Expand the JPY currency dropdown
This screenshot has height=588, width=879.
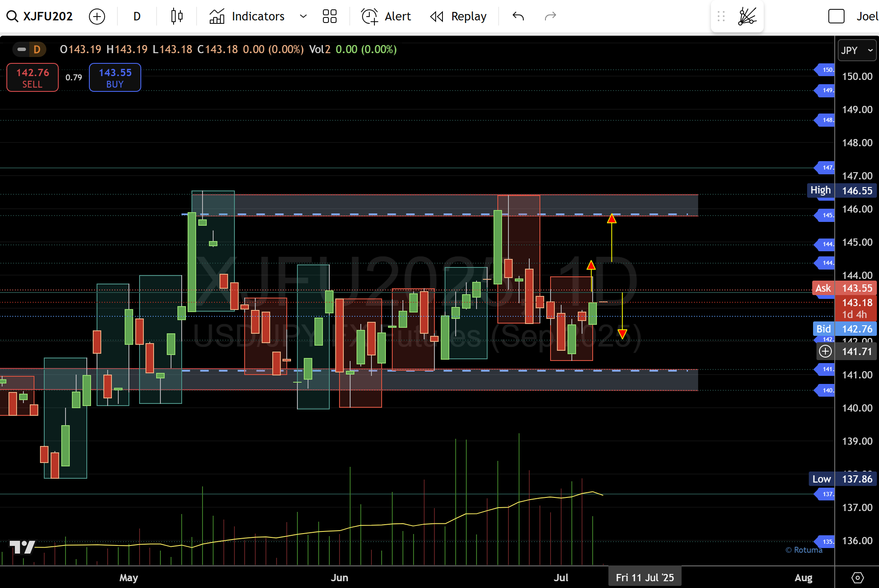coord(856,50)
